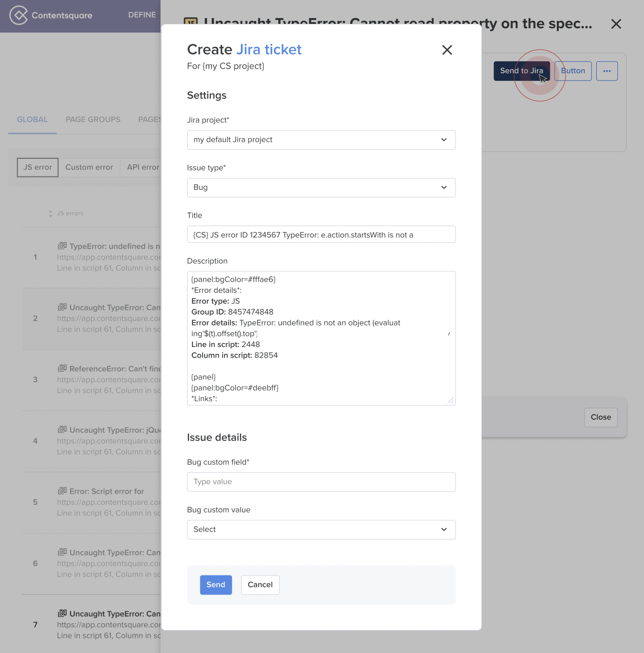
Task: Click the Title input field
Action: [x=321, y=234]
